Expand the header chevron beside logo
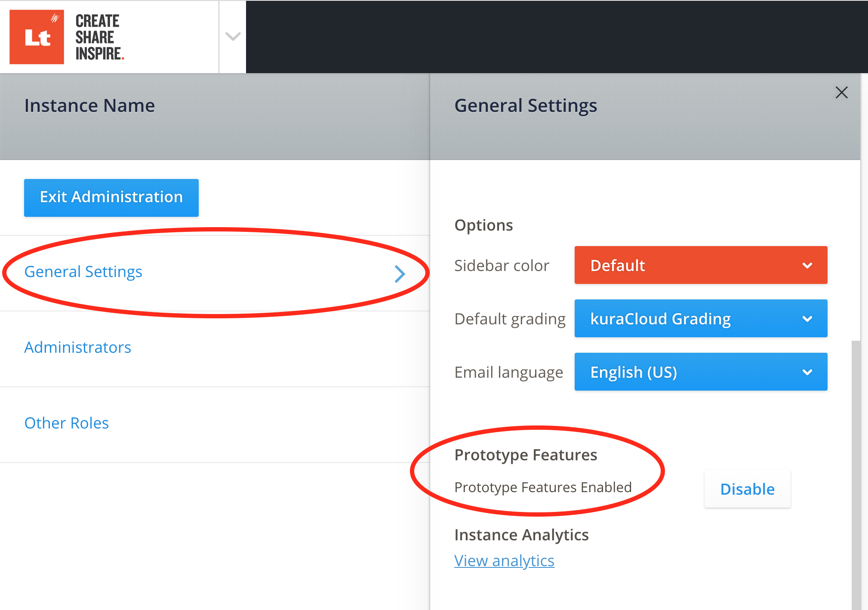 click(233, 37)
